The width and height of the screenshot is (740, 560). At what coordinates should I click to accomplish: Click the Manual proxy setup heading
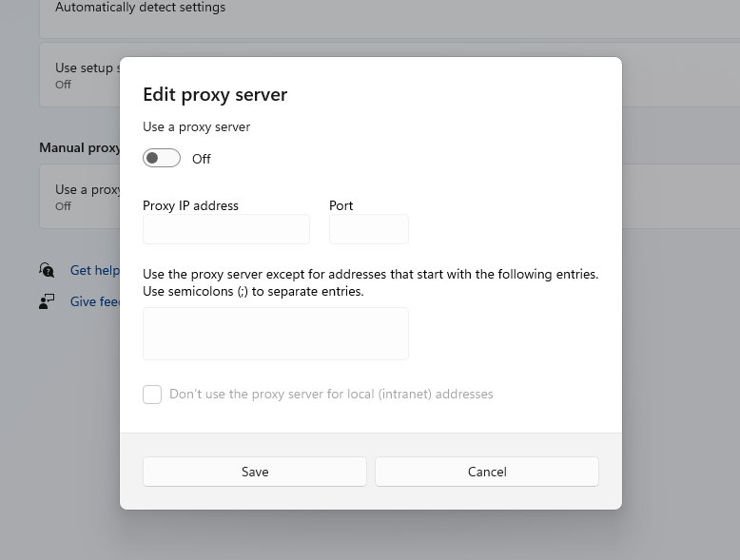[x=79, y=147]
